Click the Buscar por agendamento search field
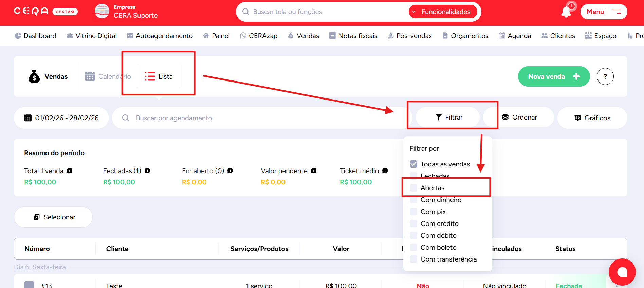Viewport: 644px width, 288px height. (x=258, y=118)
